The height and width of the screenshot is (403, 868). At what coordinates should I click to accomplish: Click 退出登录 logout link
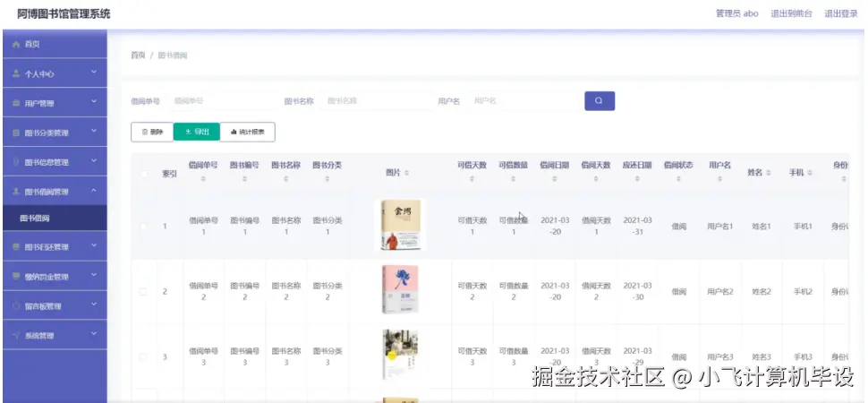point(841,13)
